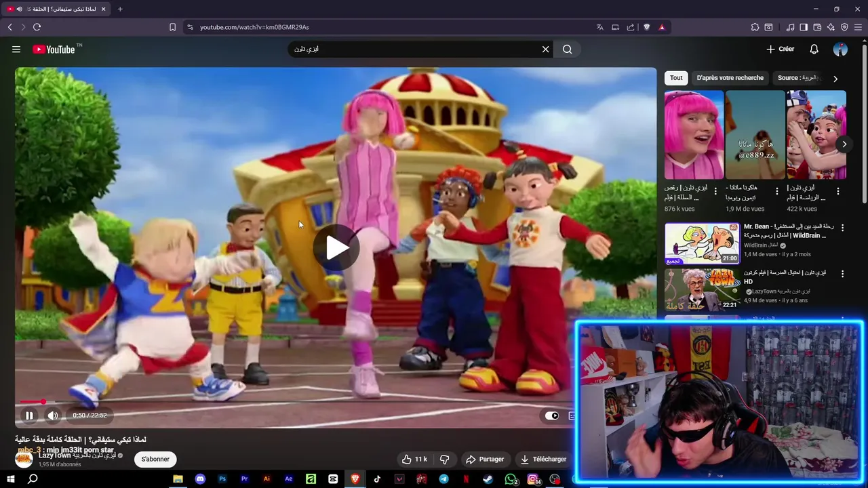Go to the YouTube home logo
This screenshot has width=868, height=488.
54,49
